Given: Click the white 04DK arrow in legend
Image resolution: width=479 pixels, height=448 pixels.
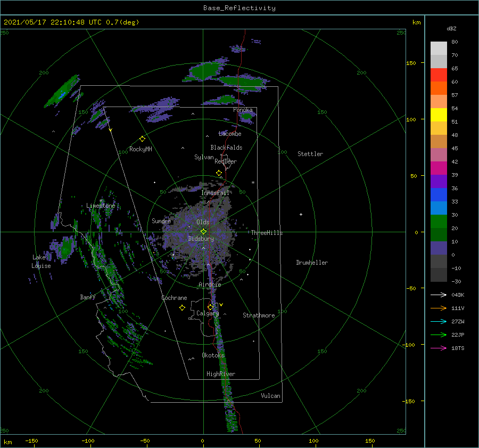Looking at the screenshot, I should tap(439, 295).
